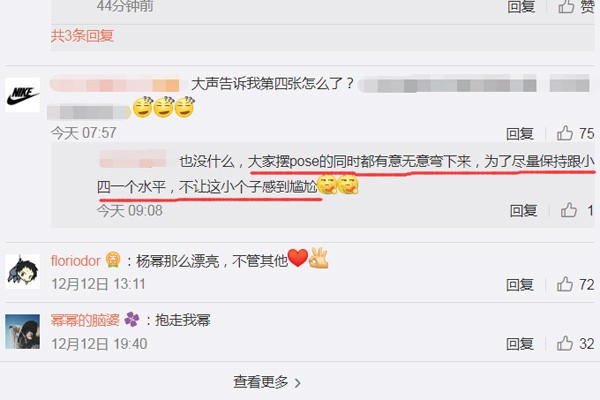
Task: Reply to the 12月12日 19:40 comment
Action: [520, 344]
